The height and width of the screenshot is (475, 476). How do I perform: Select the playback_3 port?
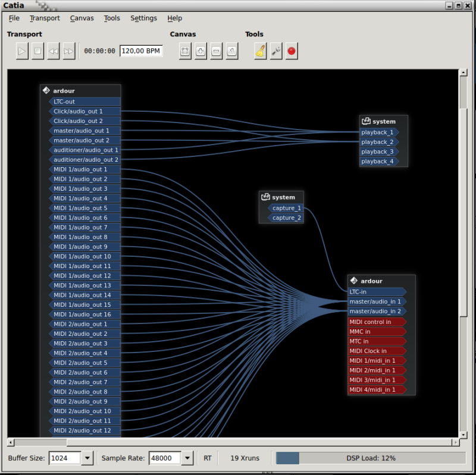tap(379, 152)
